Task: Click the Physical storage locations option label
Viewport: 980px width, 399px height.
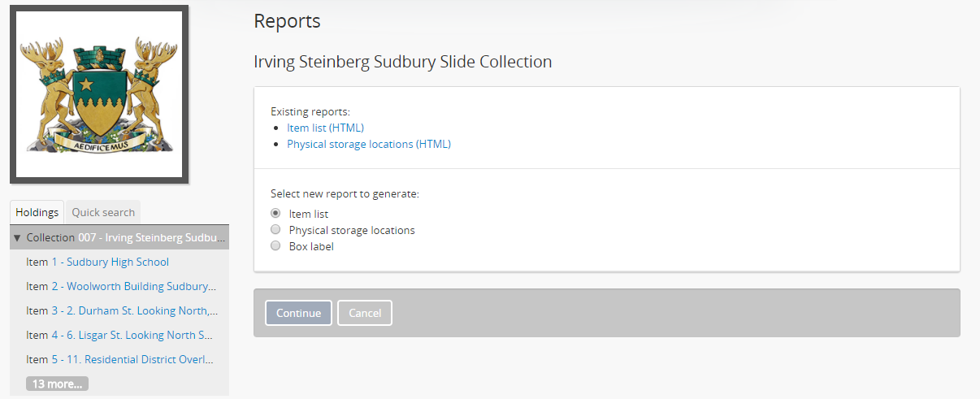Action: [352, 230]
